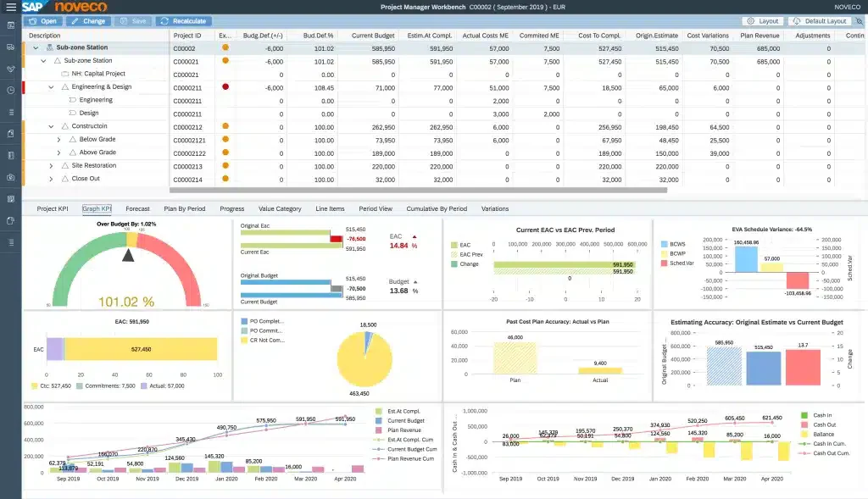Click the Project ID column header
The image size is (868, 499).
tap(187, 36)
